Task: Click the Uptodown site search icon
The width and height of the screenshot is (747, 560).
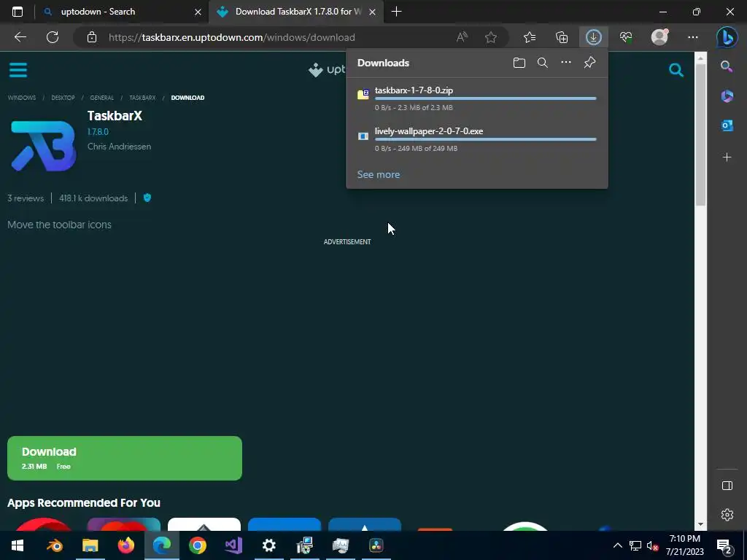Action: click(x=676, y=70)
